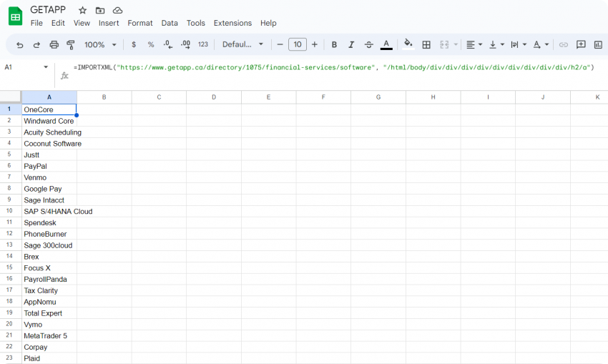Redo the last action
608x364 pixels.
click(x=36, y=45)
